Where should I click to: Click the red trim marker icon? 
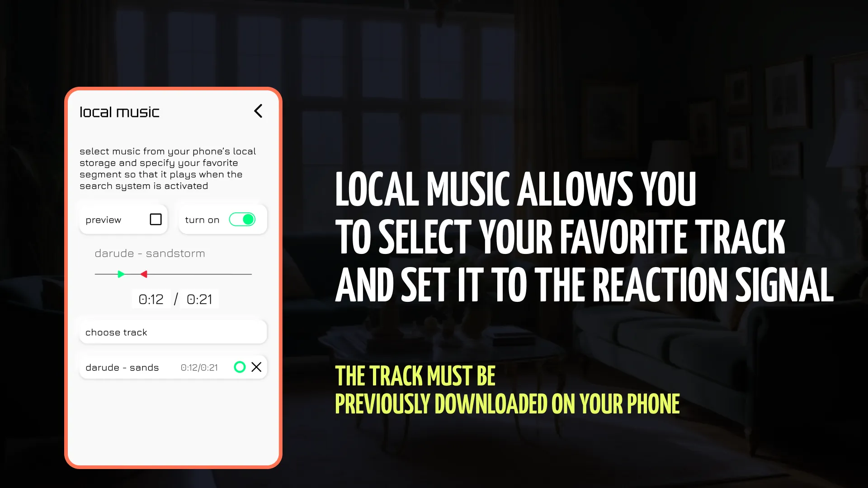point(144,275)
